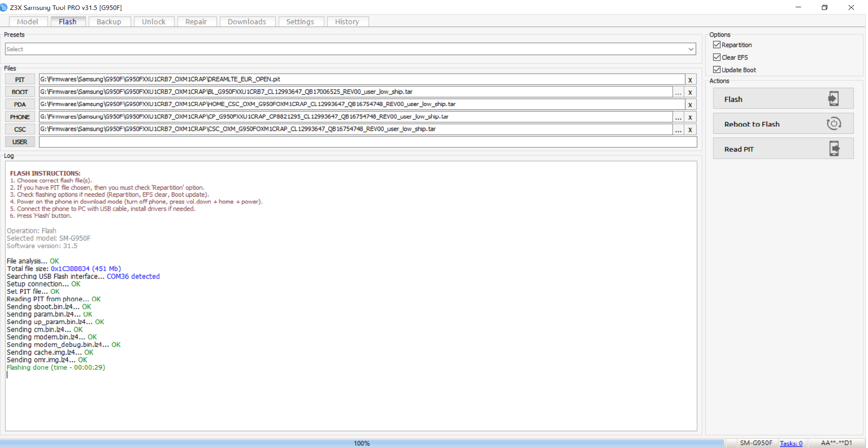Browse with the CSC row ellipsis button

click(x=678, y=129)
